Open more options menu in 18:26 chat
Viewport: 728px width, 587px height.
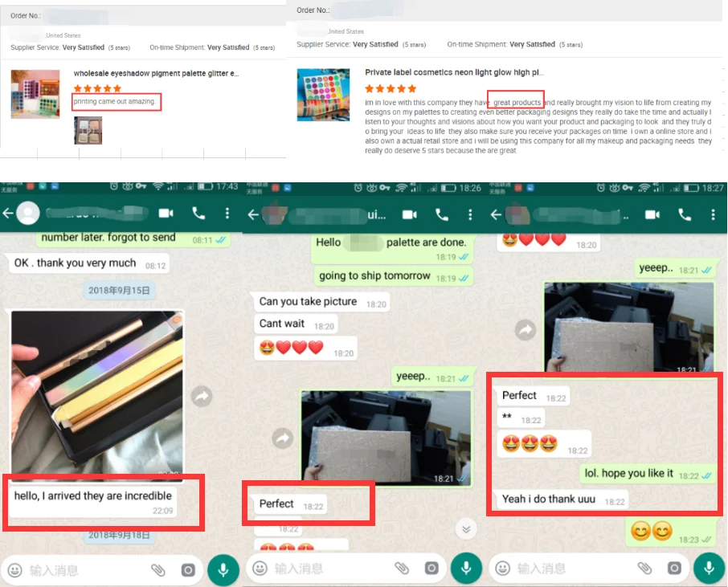pos(470,214)
